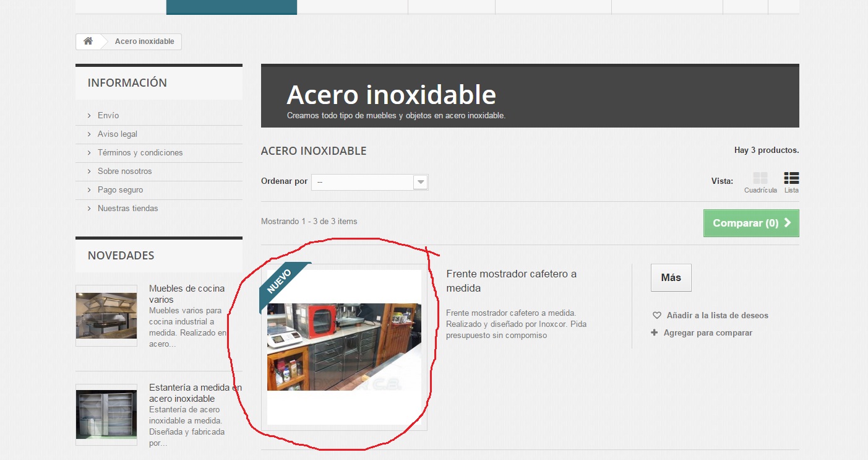Screen dimensions: 868x460
Task: Open the Frente mostrador cafetero product image
Action: [344, 347]
